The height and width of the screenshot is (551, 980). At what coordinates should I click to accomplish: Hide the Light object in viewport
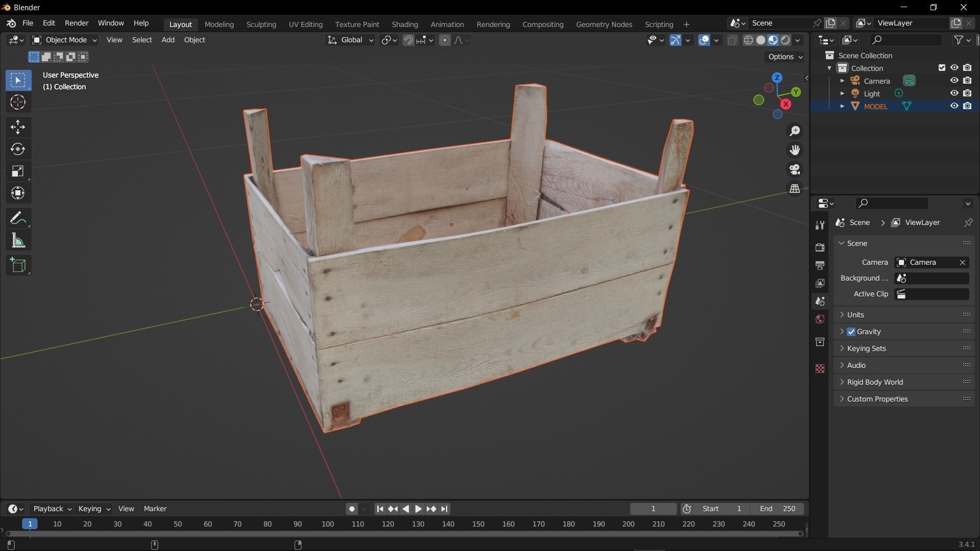(x=954, y=93)
